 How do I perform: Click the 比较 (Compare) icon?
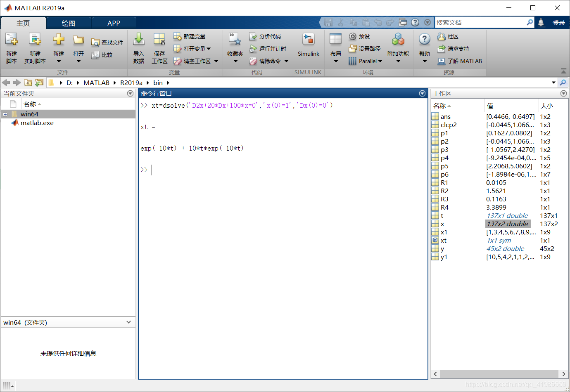pyautogui.click(x=95, y=55)
